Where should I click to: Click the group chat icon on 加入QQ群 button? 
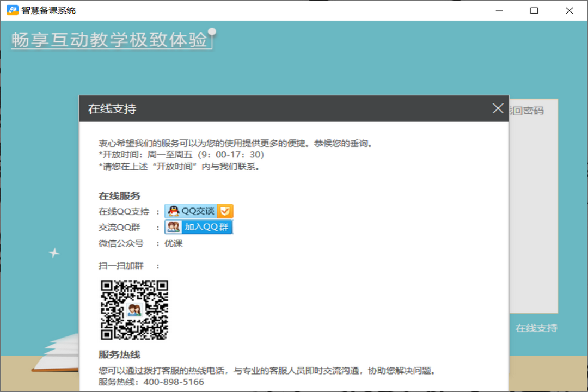[x=173, y=227]
